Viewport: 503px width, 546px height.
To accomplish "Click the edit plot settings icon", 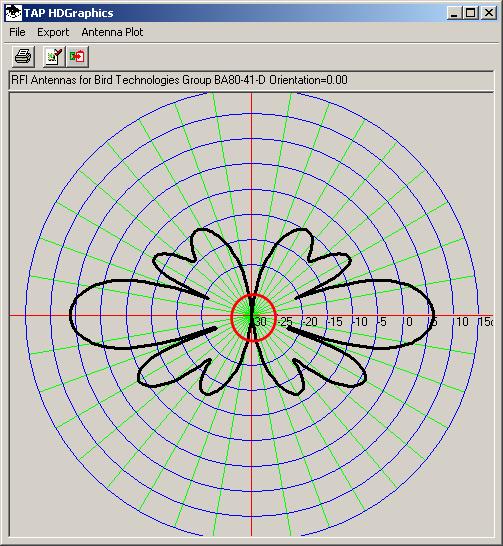I will click(54, 56).
